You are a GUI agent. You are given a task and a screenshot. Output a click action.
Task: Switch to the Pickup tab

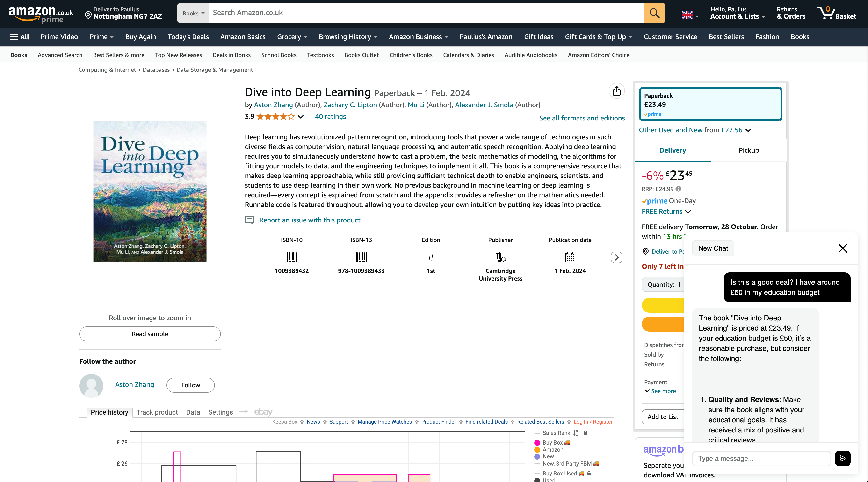point(748,150)
